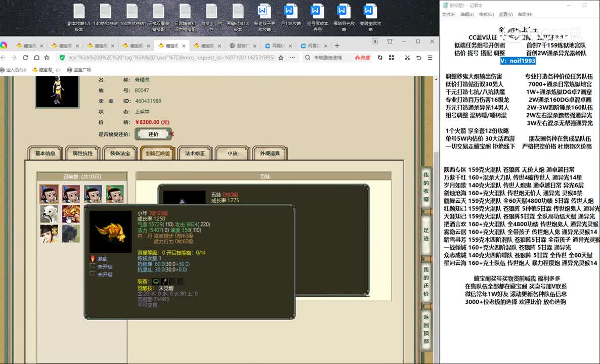This screenshot has height=364, width=600.
Task: Click the web page vertical scrollbar
Action: [x=436, y=220]
